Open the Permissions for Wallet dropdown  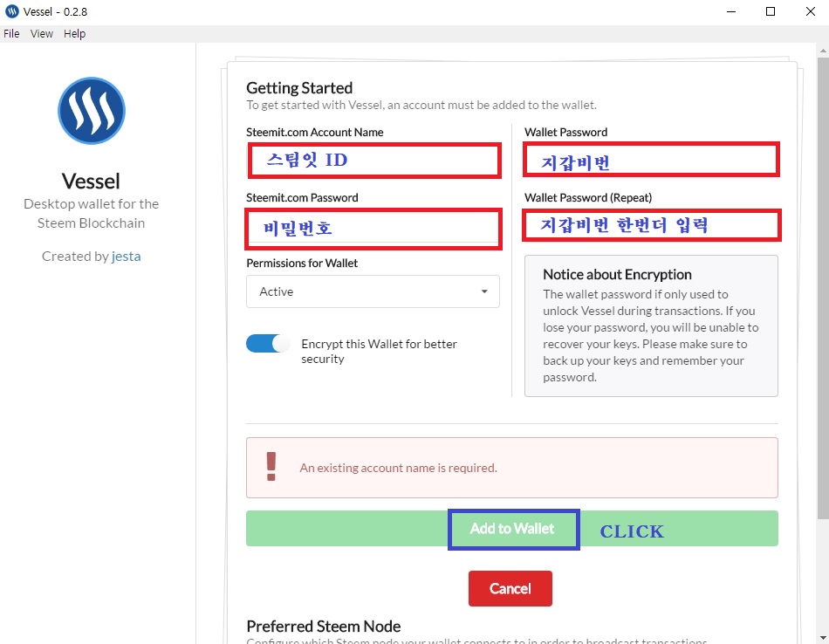pyautogui.click(x=373, y=291)
